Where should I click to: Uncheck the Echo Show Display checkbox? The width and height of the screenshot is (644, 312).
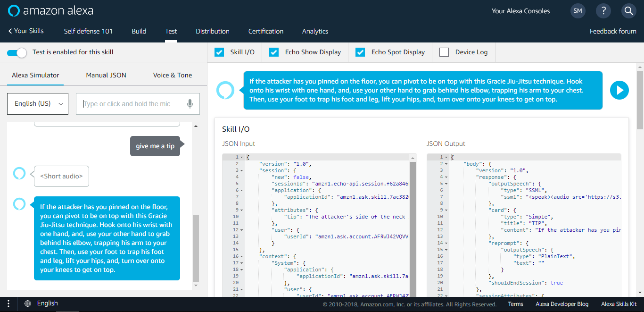(x=274, y=52)
